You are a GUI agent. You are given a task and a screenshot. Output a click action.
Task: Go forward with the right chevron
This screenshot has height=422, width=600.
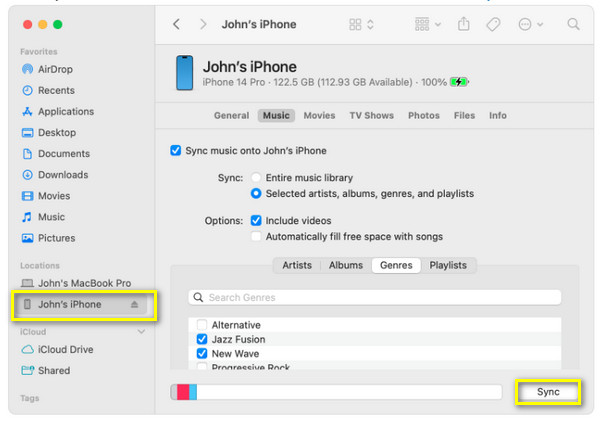click(x=203, y=24)
